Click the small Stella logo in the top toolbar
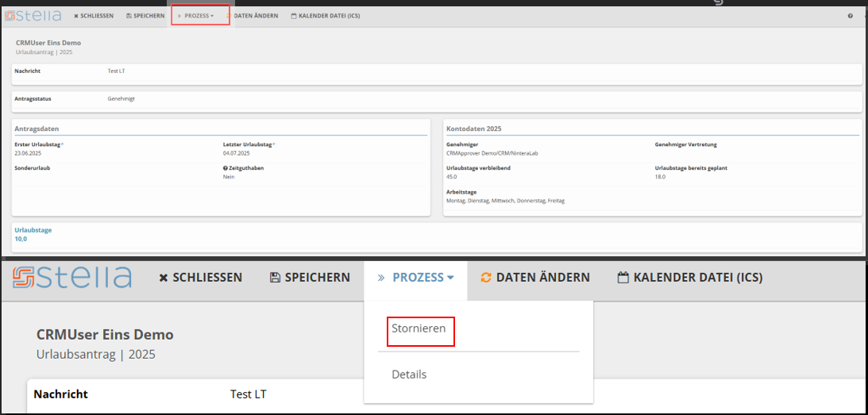Viewport: 868px width, 415px height. (x=34, y=15)
